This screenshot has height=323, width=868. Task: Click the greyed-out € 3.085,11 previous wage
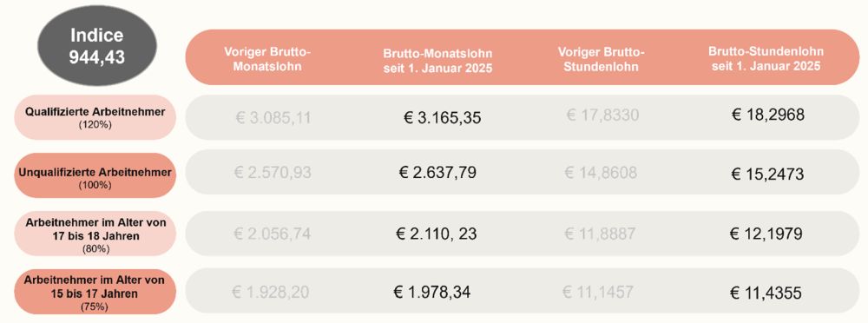click(273, 118)
